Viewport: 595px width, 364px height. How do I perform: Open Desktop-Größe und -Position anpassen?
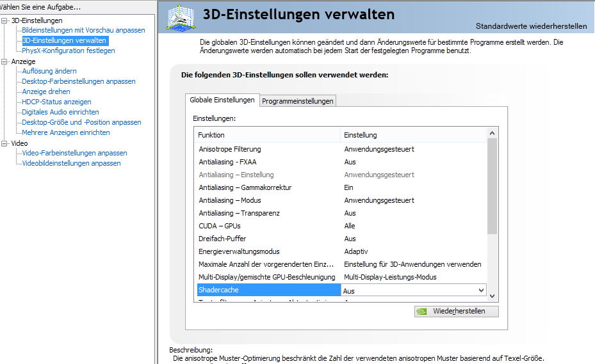click(81, 122)
